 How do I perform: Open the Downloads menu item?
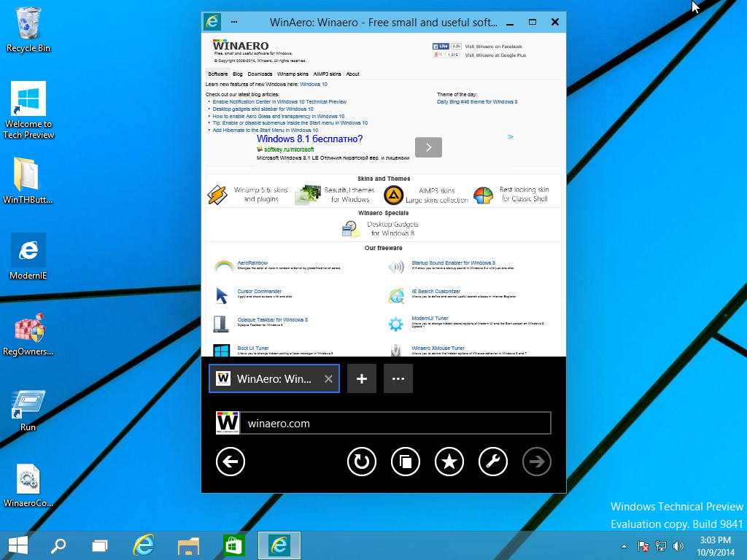click(x=260, y=74)
